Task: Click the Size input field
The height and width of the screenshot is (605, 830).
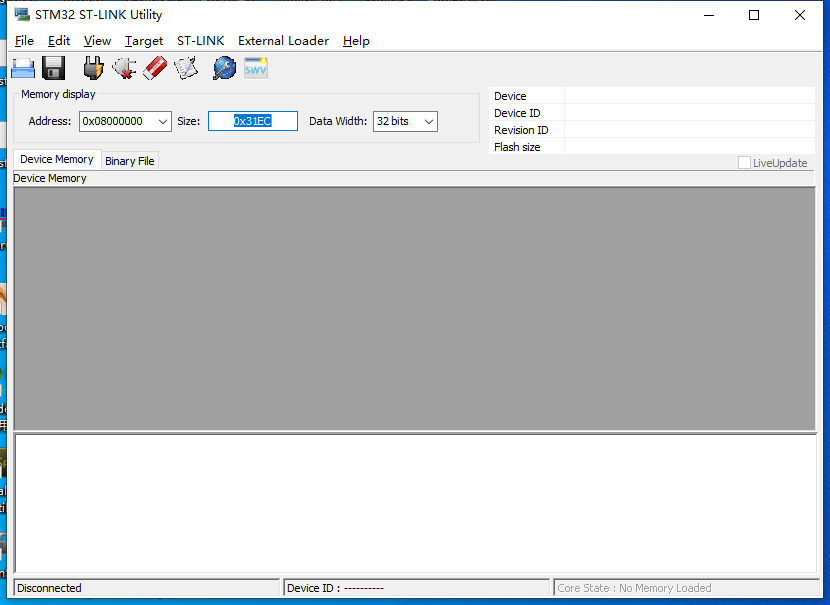Action: click(252, 121)
